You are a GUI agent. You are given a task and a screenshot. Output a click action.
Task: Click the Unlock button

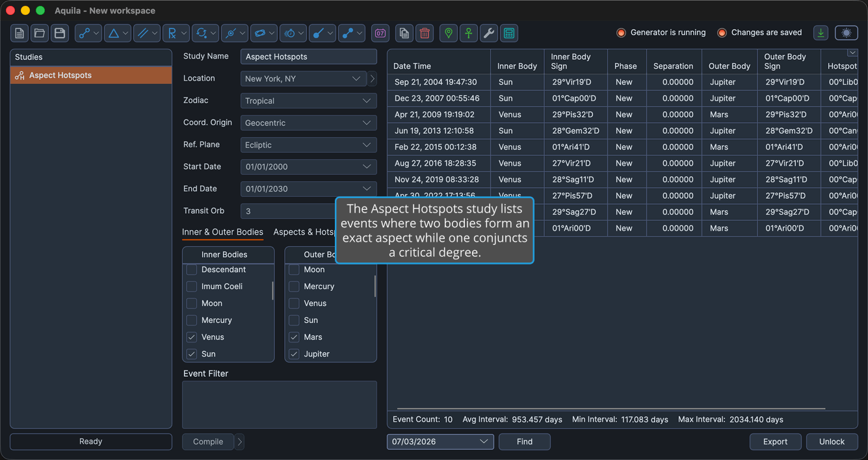(x=832, y=442)
